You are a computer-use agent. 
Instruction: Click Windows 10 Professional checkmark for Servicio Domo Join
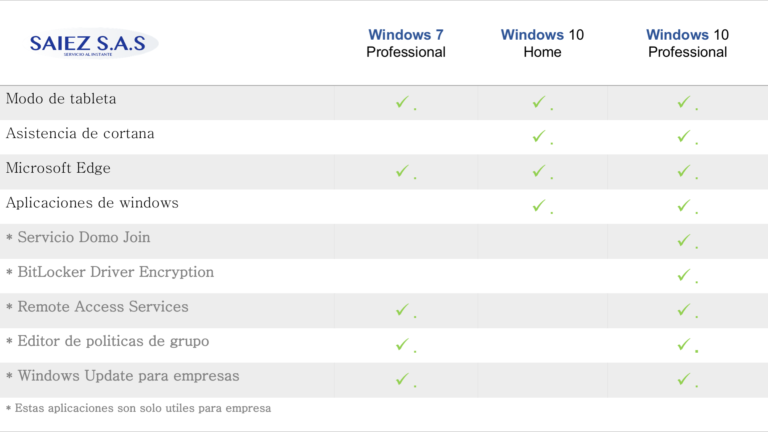[x=684, y=240]
